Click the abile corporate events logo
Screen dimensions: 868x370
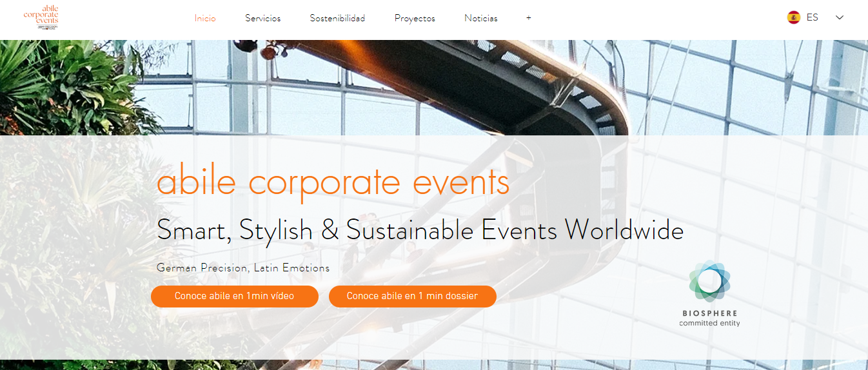click(x=41, y=17)
